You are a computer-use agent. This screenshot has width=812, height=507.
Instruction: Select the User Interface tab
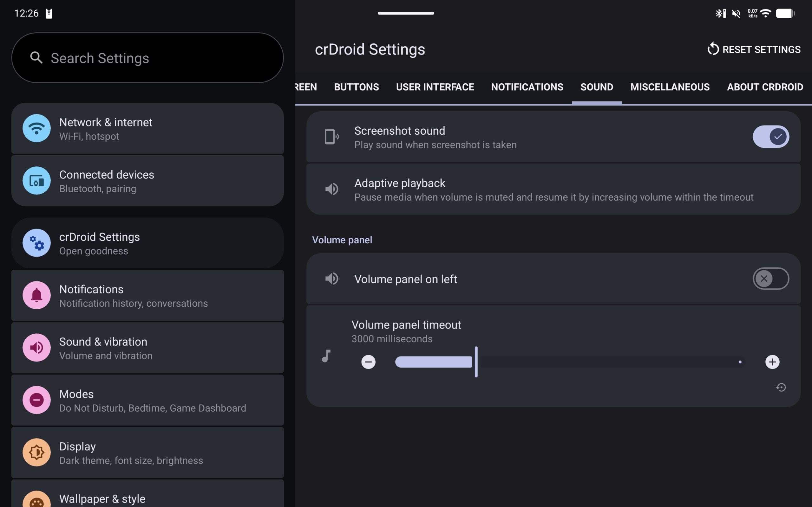click(435, 87)
